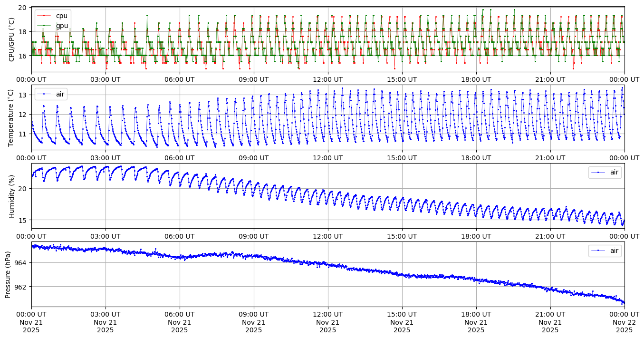Click the 13 tick on the Temperature axis
The height and width of the screenshot is (338, 644).
(x=23, y=95)
